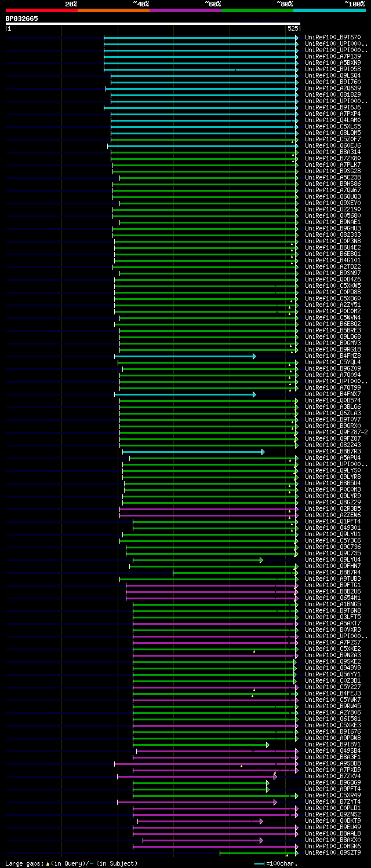Viewport: 371px width, 868px height.
Task: Select the UniRef100_O82243 label
Action: click(333, 445)
